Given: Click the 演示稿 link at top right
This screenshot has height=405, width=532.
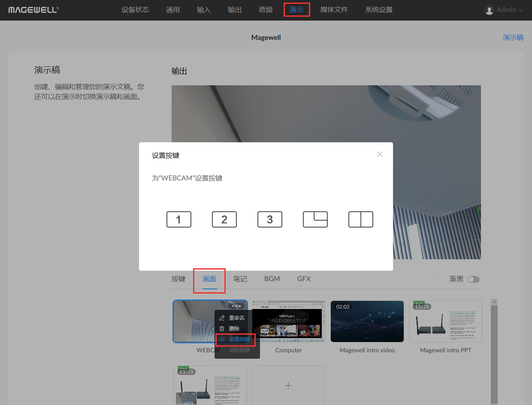Looking at the screenshot, I should [513, 38].
